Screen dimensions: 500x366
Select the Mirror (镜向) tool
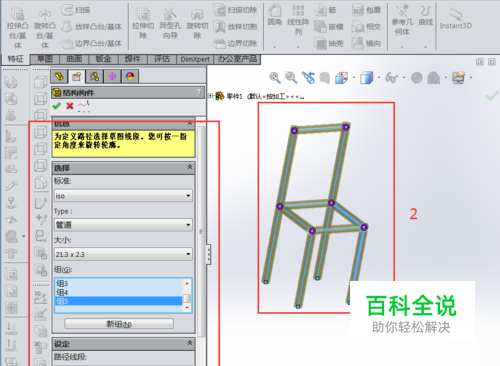tap(366, 43)
